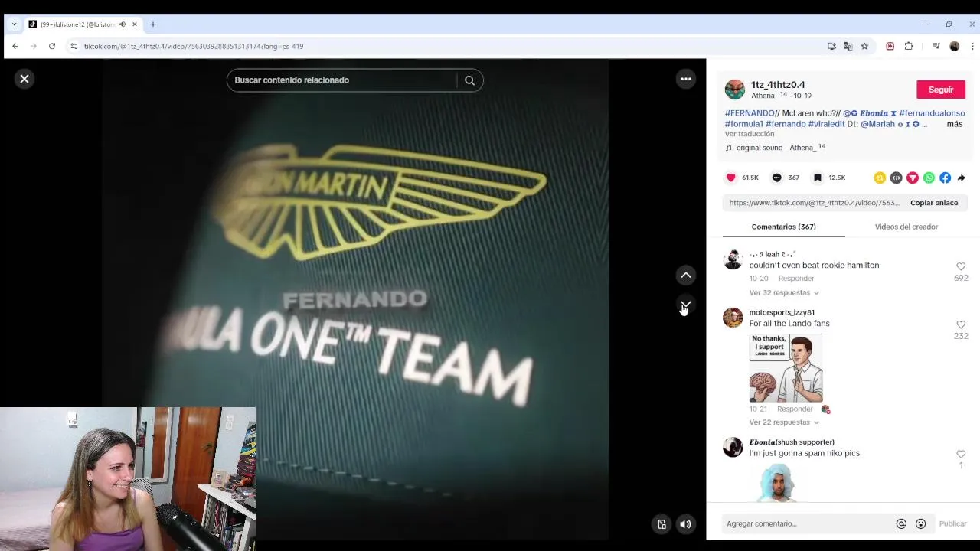The height and width of the screenshot is (551, 980).
Task: Like the 'couldn't even beat rookie hamilton' comment
Action: 961,266
